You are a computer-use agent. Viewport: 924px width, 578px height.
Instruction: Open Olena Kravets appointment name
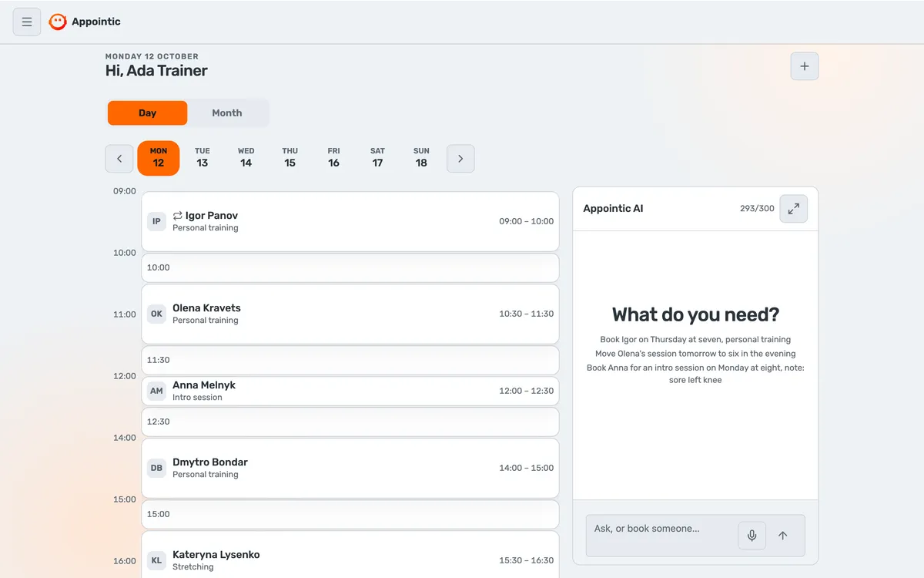pyautogui.click(x=206, y=308)
